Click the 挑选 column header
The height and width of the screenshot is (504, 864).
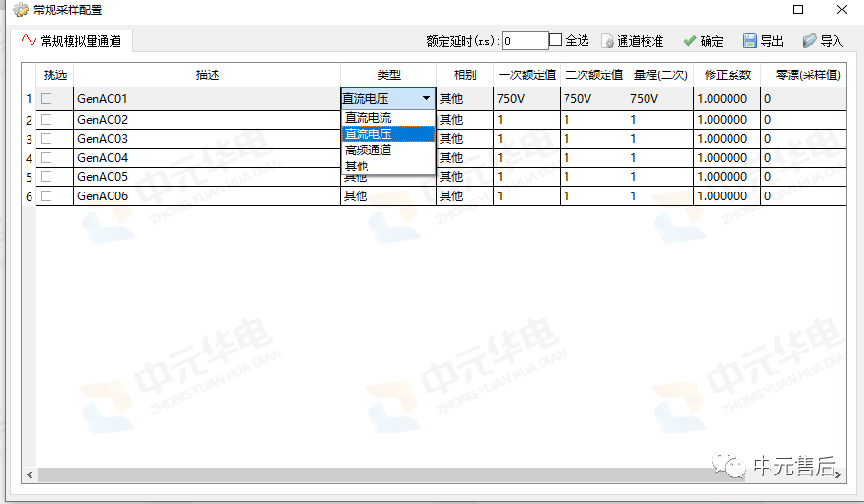pos(54,75)
